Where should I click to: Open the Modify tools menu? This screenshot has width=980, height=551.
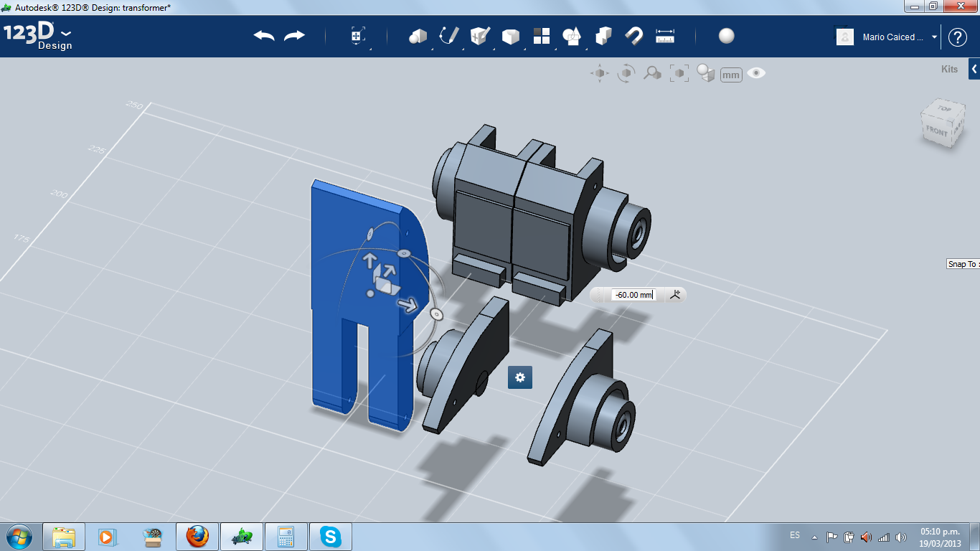(x=510, y=37)
